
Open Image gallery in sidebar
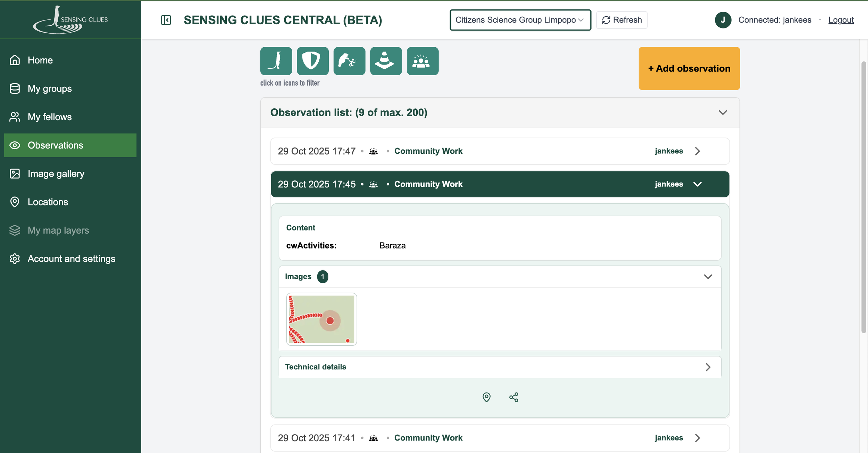56,174
